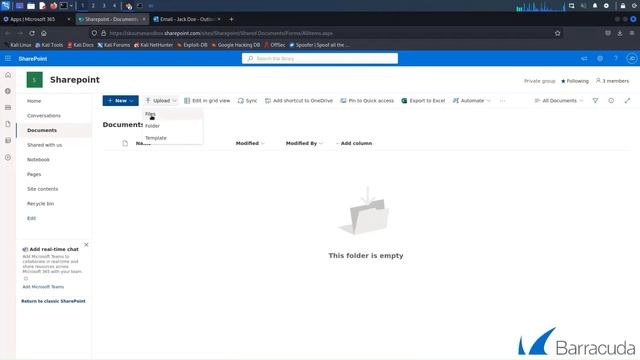
Task: Toggle the Upload dropdown
Action: (161, 100)
